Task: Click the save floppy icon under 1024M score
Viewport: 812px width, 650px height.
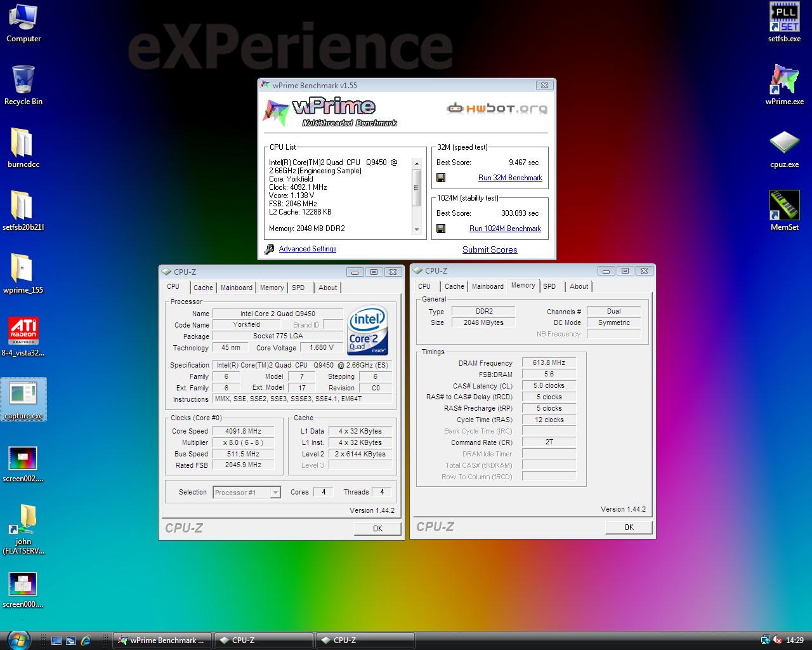Action: click(441, 229)
